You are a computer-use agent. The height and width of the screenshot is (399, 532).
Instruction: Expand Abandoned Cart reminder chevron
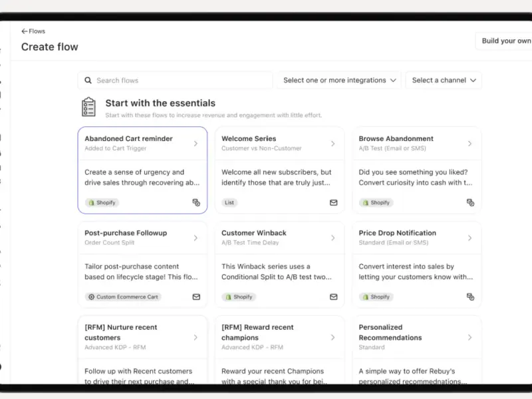[x=196, y=144]
